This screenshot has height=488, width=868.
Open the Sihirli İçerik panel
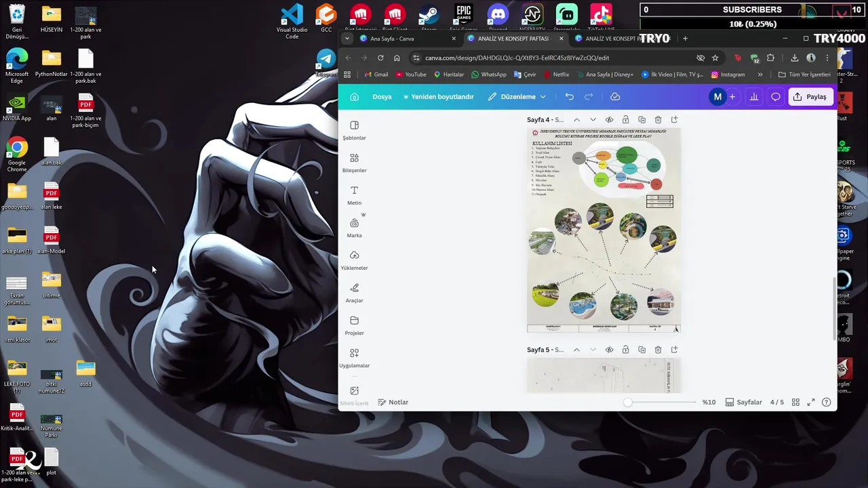coord(354,395)
